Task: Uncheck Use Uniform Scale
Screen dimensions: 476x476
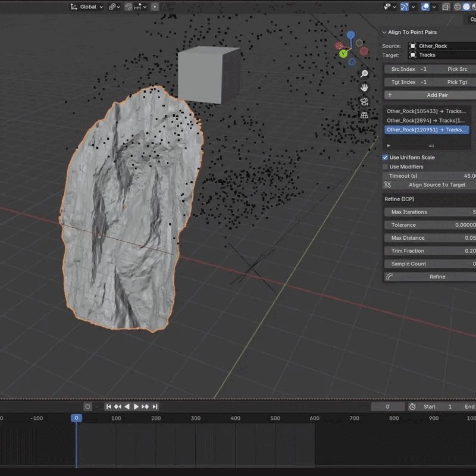Action: pyautogui.click(x=385, y=158)
